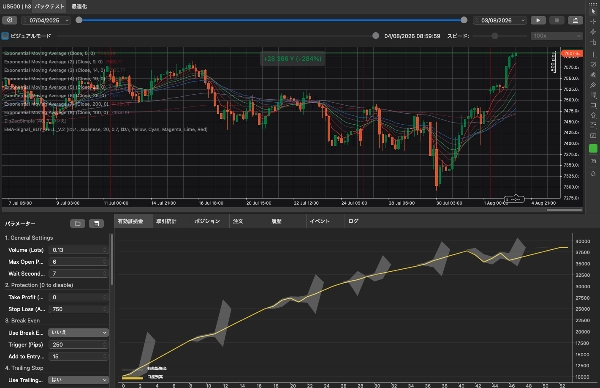Open backtest settings gear button

tap(9, 20)
